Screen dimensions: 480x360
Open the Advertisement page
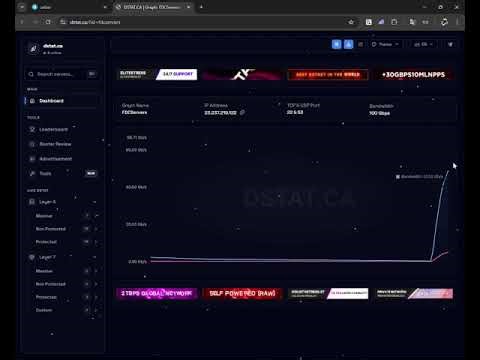[55, 159]
